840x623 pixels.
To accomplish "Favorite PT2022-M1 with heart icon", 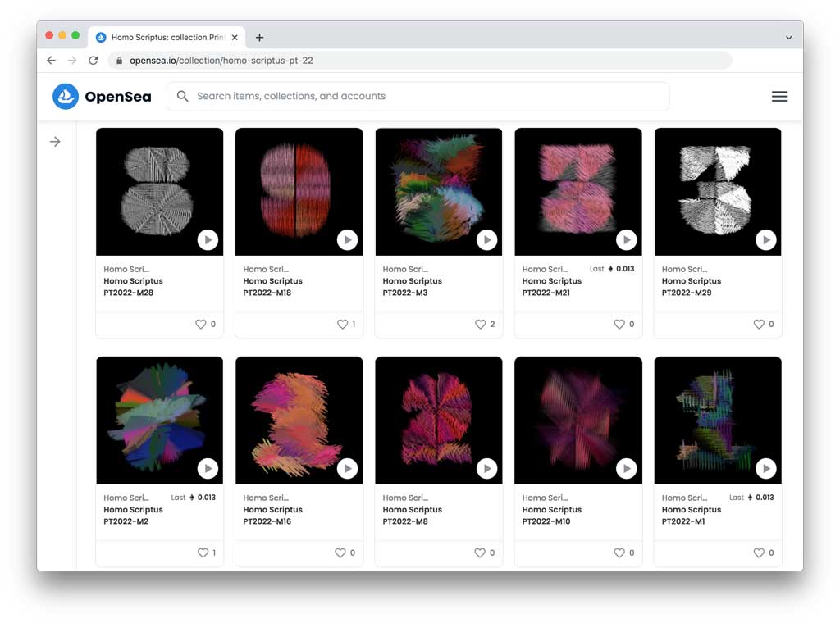I will tap(759, 553).
